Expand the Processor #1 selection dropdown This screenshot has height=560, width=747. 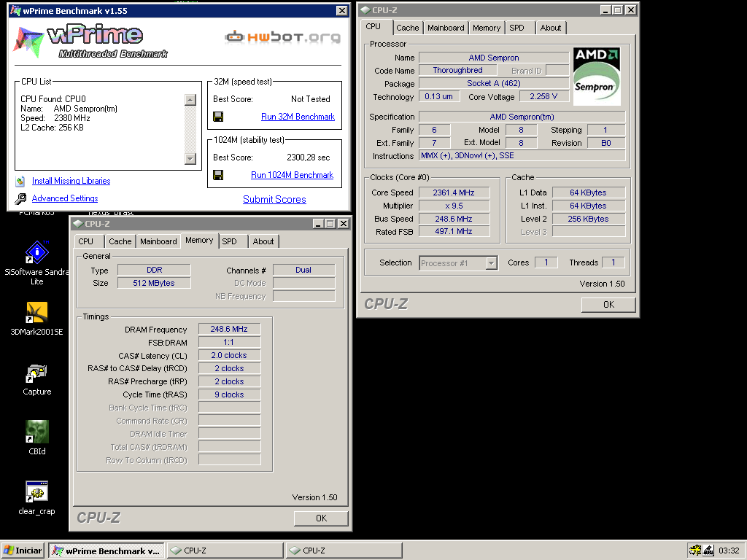[492, 262]
